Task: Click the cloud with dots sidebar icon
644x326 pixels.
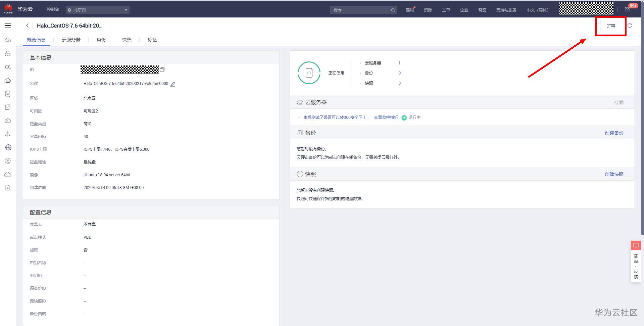Action: (x=8, y=175)
